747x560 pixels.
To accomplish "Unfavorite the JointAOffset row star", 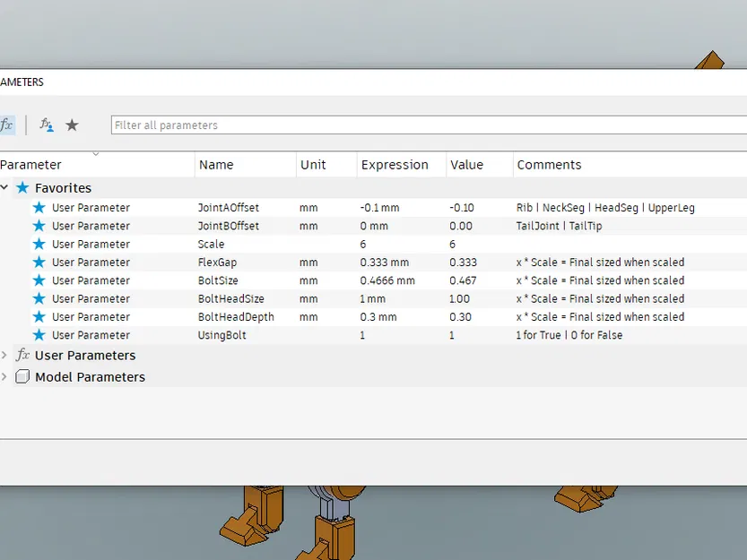I will (x=39, y=208).
